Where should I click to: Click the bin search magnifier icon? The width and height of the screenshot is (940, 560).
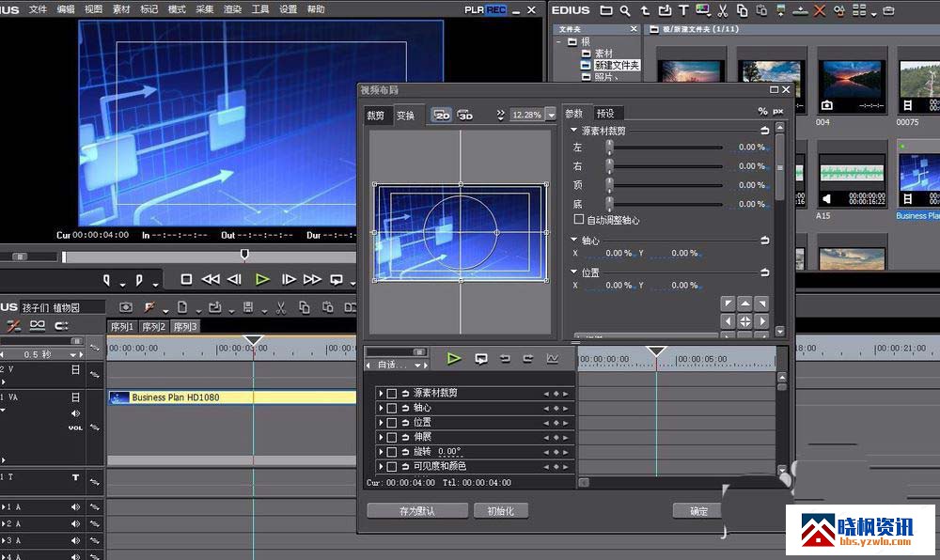pos(625,10)
